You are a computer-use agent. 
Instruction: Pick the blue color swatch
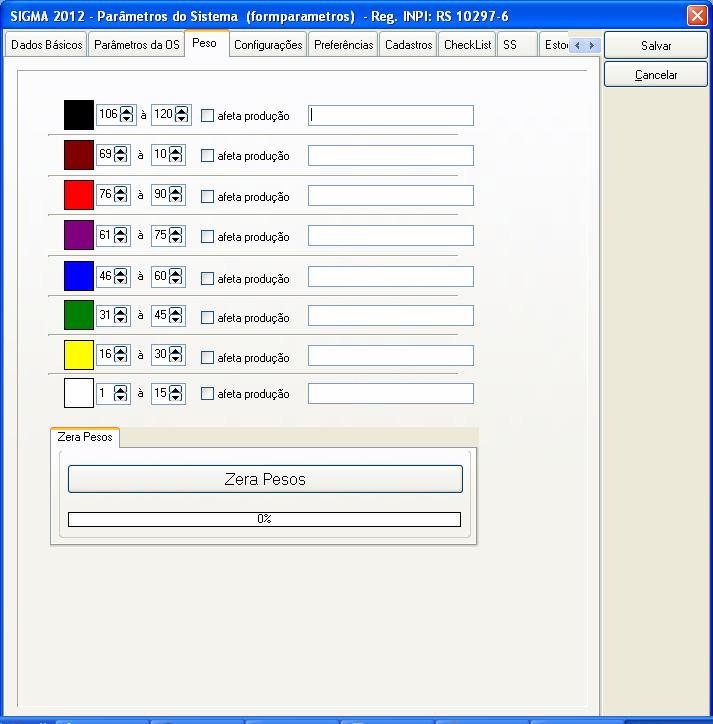pos(79,276)
